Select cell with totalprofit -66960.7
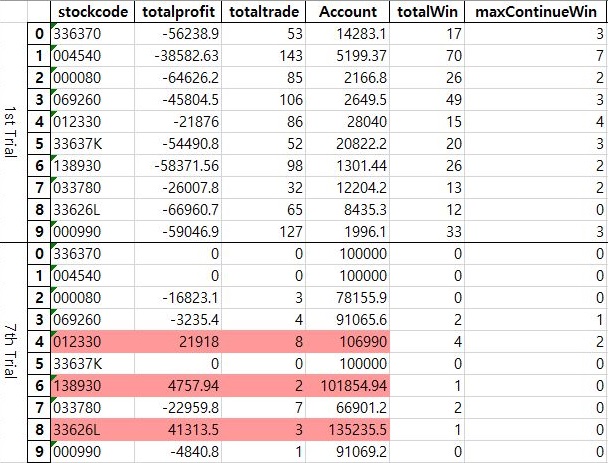The height and width of the screenshot is (463, 608). 178,210
